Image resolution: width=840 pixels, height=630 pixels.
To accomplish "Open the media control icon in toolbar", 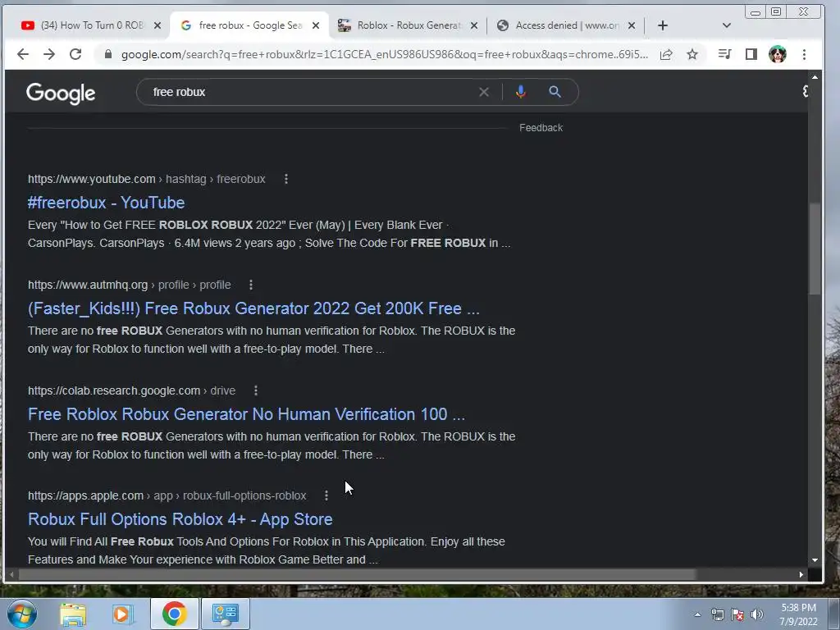I will [724, 54].
